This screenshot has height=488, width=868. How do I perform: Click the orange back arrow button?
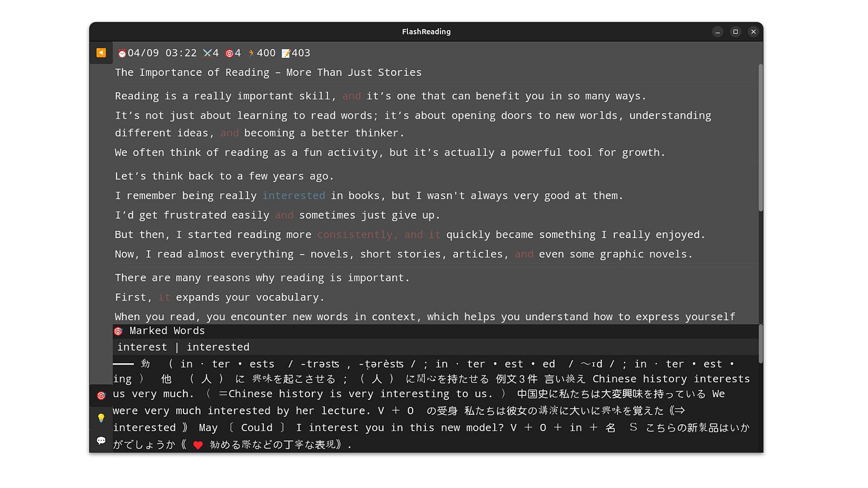click(x=101, y=53)
